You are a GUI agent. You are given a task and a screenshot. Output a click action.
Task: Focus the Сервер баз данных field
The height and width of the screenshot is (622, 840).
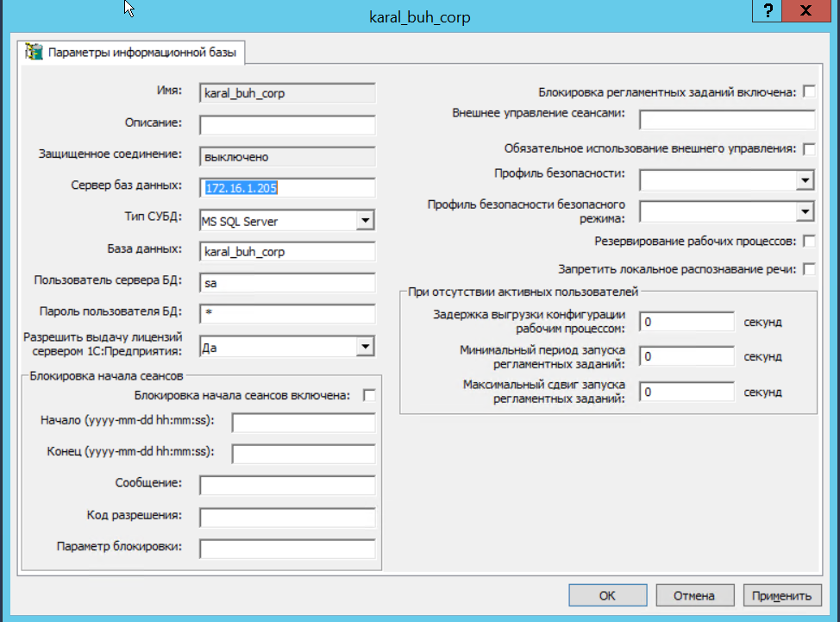point(287,187)
